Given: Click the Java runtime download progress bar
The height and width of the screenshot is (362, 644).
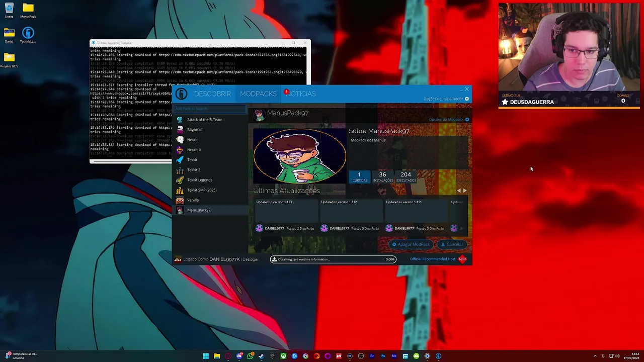Looking at the screenshot, I should click(333, 259).
